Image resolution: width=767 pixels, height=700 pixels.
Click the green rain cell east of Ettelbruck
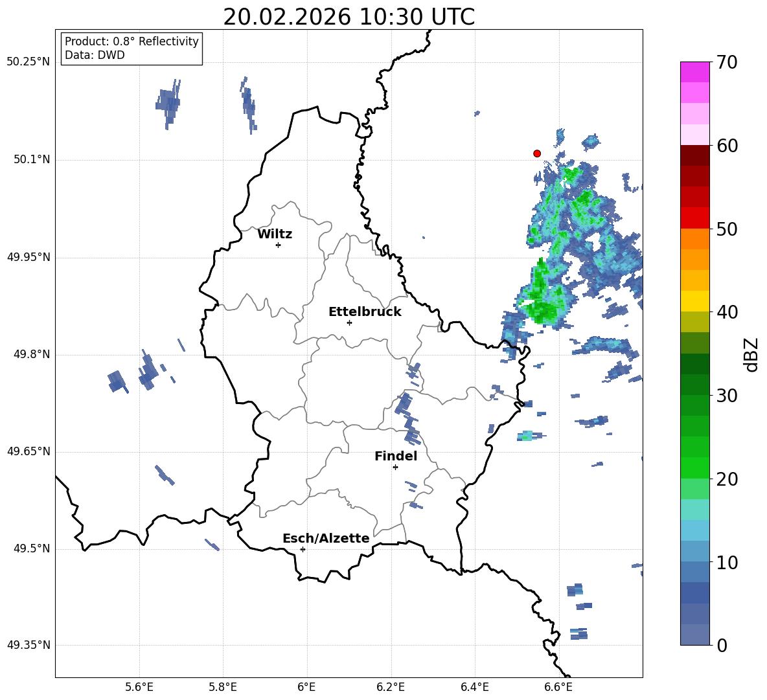coord(542,296)
